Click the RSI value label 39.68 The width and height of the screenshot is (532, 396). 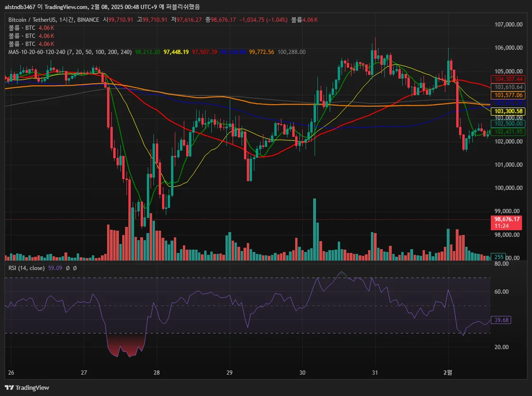coord(501,320)
